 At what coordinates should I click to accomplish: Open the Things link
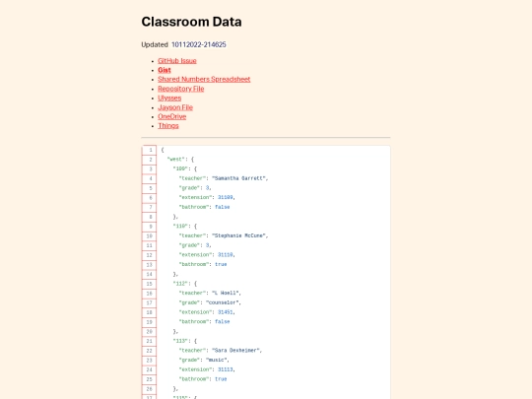coord(167,125)
